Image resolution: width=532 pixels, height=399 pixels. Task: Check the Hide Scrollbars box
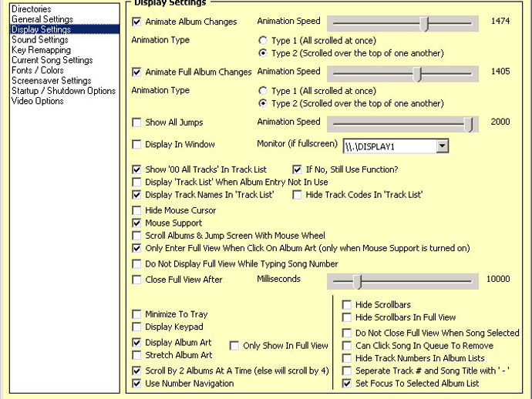click(x=346, y=305)
